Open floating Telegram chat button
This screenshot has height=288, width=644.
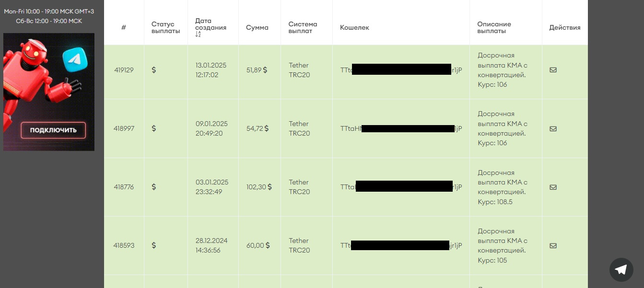[x=621, y=269]
